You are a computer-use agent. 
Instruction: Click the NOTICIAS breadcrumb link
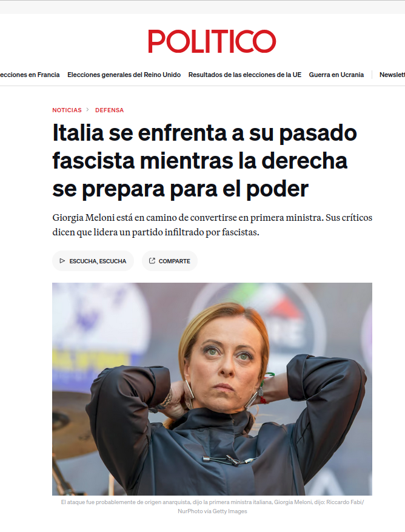tap(67, 110)
